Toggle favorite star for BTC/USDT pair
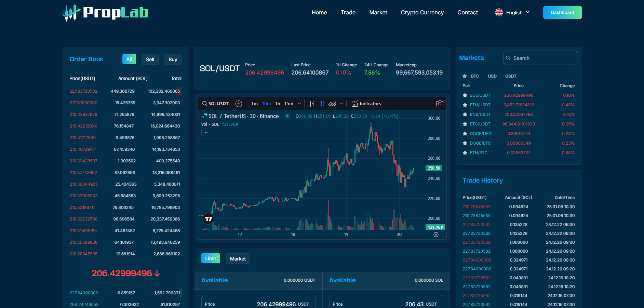 (465, 124)
